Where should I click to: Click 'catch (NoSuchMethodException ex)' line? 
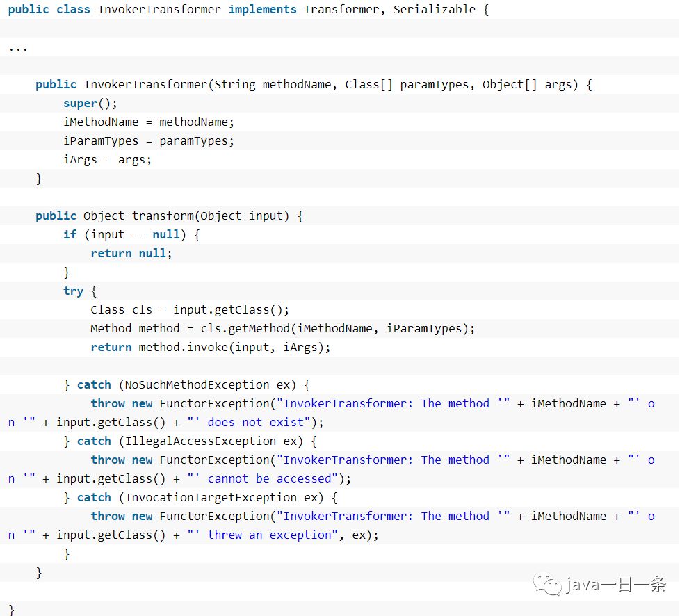click(x=187, y=385)
